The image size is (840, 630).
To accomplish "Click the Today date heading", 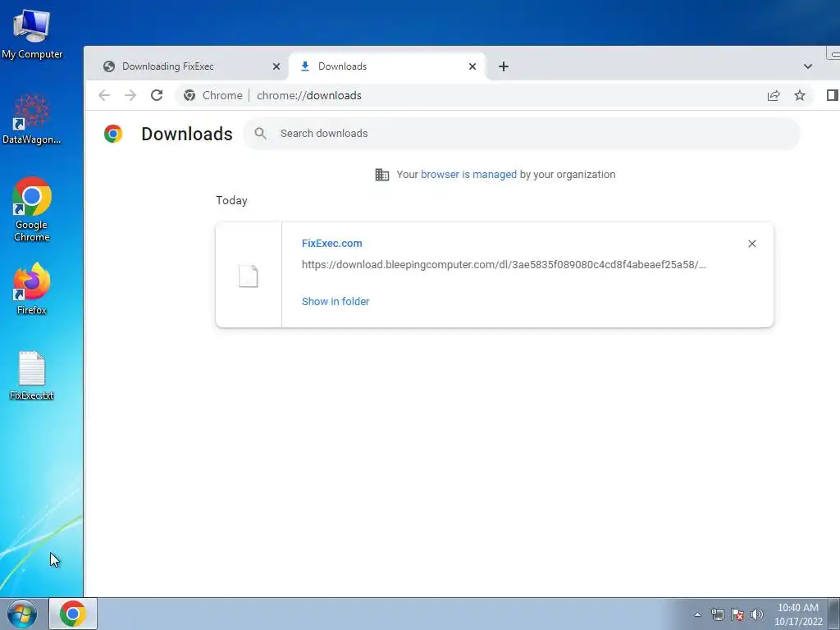I will pos(231,200).
